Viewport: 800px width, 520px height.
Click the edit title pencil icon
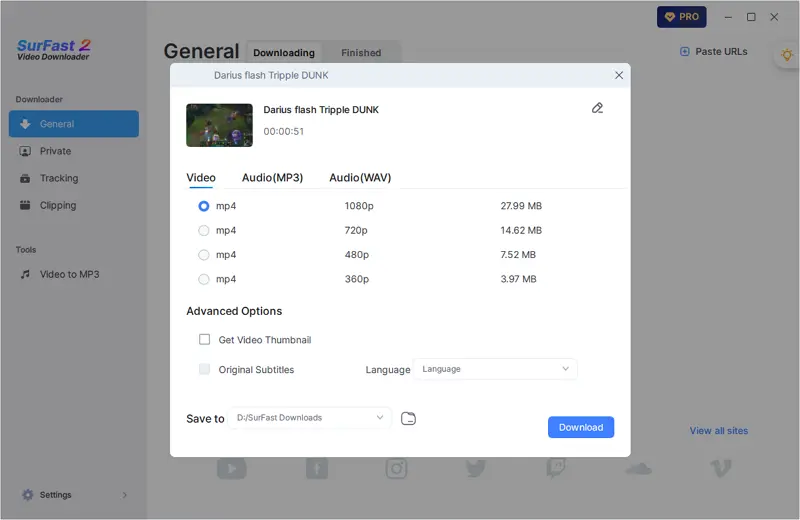click(x=597, y=108)
